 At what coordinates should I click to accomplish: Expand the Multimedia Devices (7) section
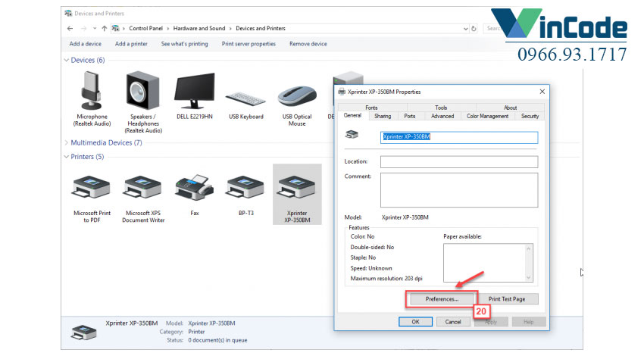tap(67, 142)
